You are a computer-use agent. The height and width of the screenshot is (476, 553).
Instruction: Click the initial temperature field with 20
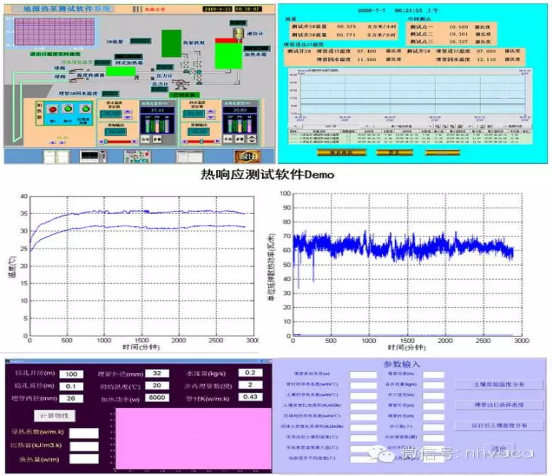click(157, 385)
